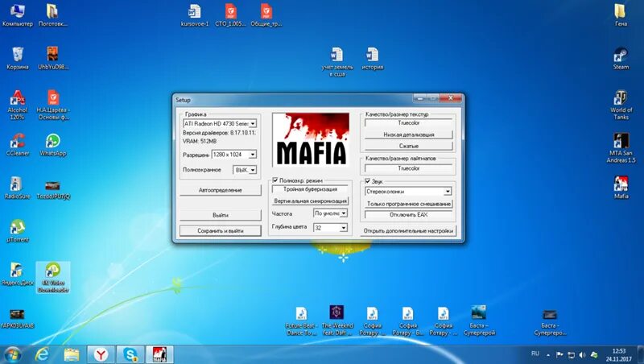This screenshot has height=364, width=644.
Task: Select the 4K Video Downloader shortcut
Action: pyautogui.click(x=53, y=277)
